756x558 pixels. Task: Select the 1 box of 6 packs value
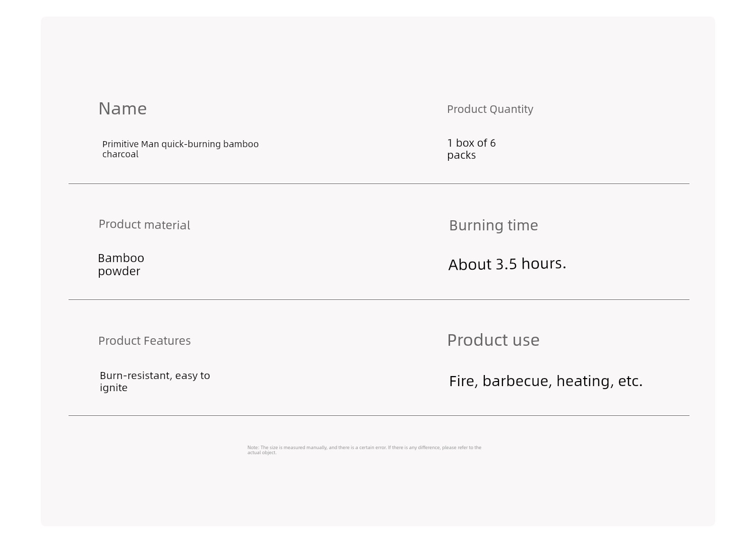pos(471,149)
